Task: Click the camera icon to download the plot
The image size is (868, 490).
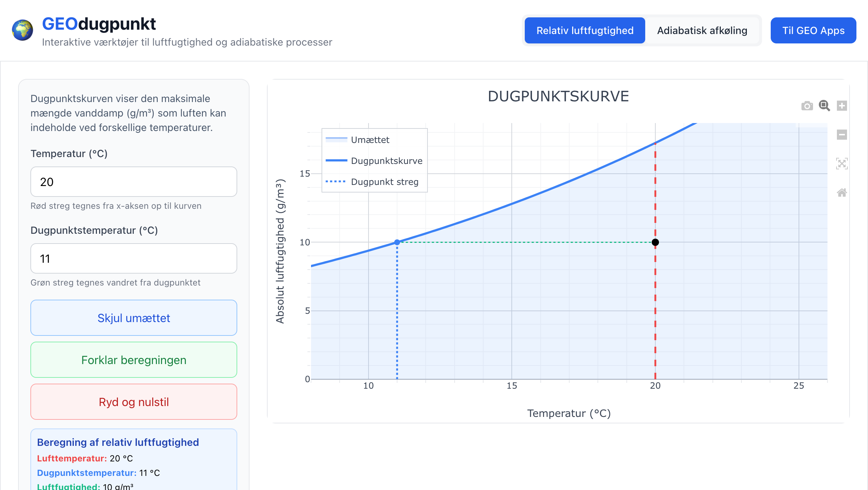Action: [x=807, y=106]
